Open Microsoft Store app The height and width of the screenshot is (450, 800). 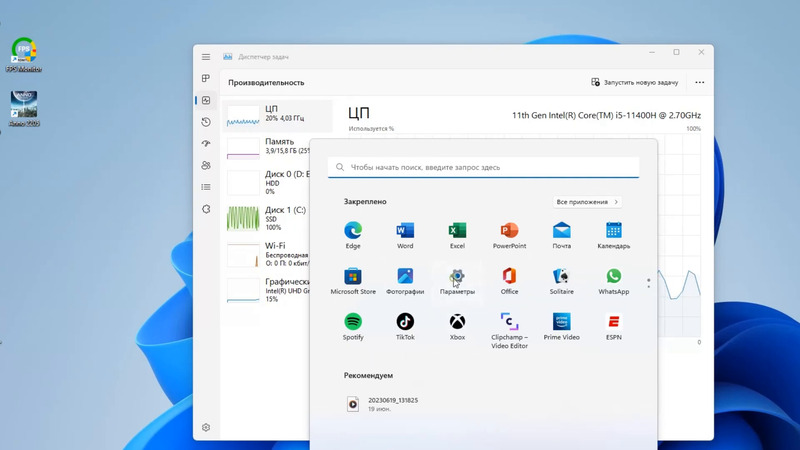pyautogui.click(x=353, y=278)
